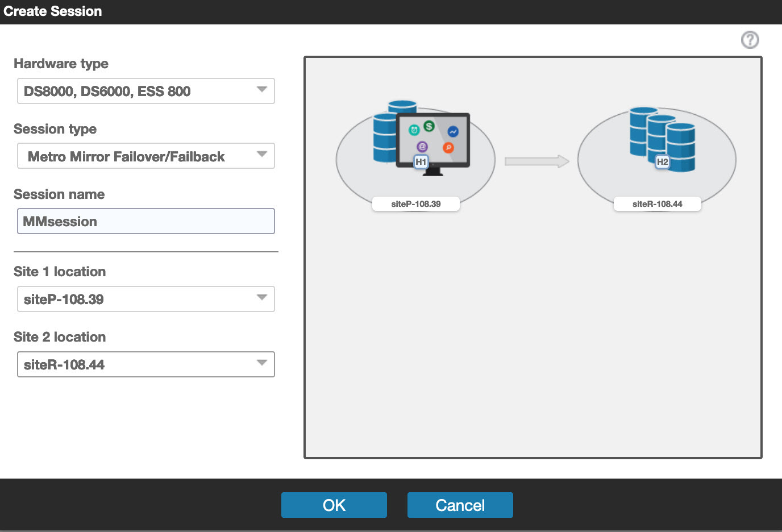The image size is (782, 532).
Task: Expand the Site 1 location selector
Action: (x=145, y=299)
